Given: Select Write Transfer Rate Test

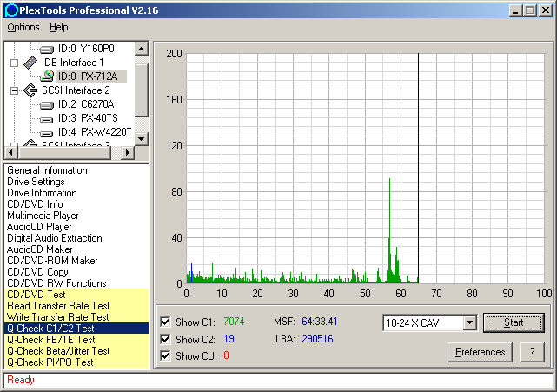Looking at the screenshot, I should coord(76,317).
